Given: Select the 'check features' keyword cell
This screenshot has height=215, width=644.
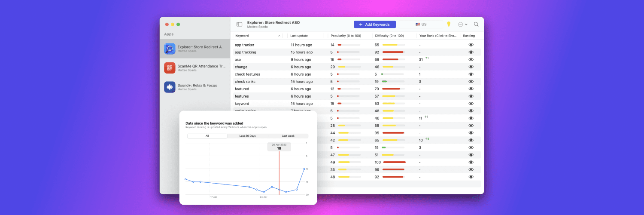Looking at the screenshot, I should pos(247,74).
